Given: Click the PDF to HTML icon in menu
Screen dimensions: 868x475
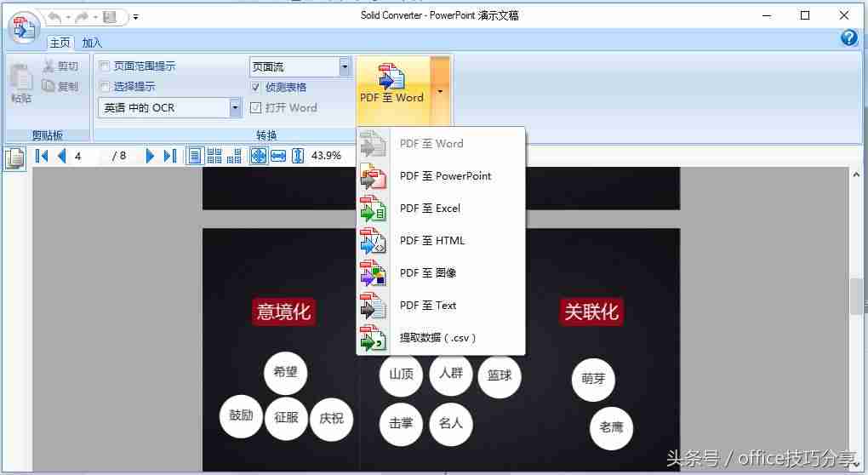Looking at the screenshot, I should [373, 242].
